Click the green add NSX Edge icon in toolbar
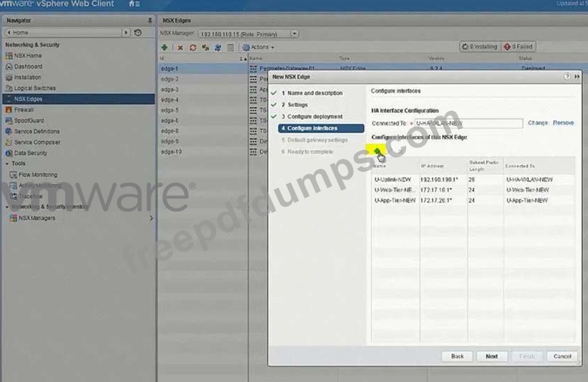Viewport: 588px width, 382px height. (164, 47)
